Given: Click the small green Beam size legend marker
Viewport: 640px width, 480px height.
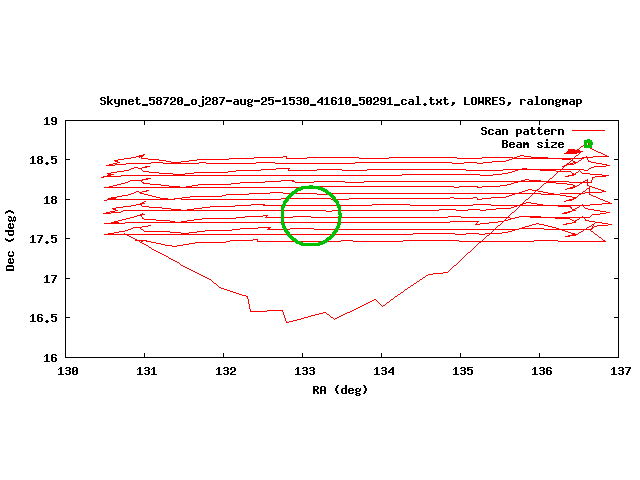Looking at the screenshot, I should pyautogui.click(x=588, y=144).
